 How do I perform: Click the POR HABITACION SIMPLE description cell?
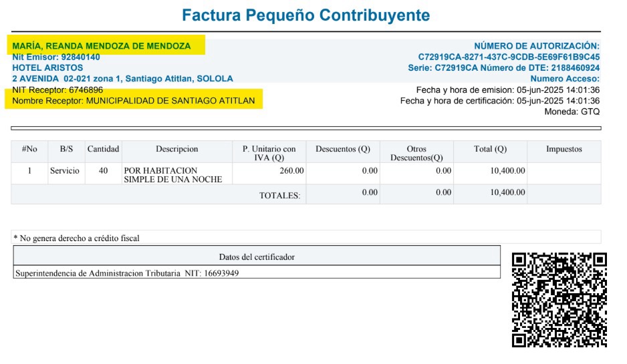pyautogui.click(x=176, y=175)
